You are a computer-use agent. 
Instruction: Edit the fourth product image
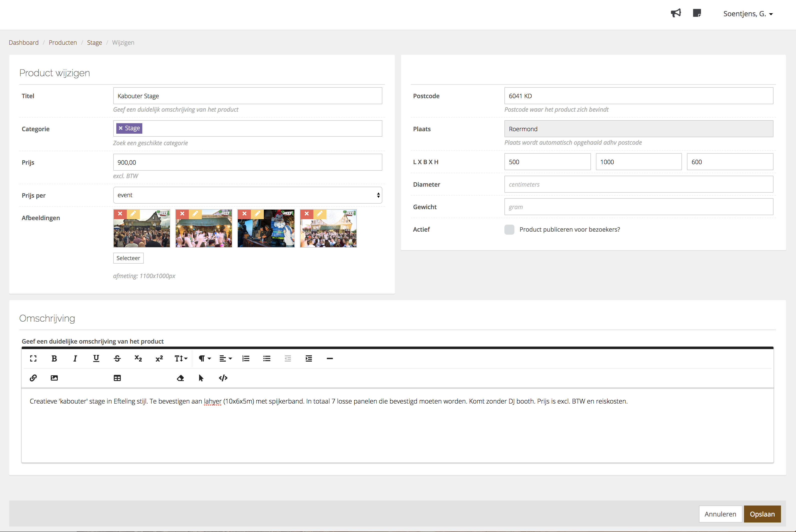(319, 214)
